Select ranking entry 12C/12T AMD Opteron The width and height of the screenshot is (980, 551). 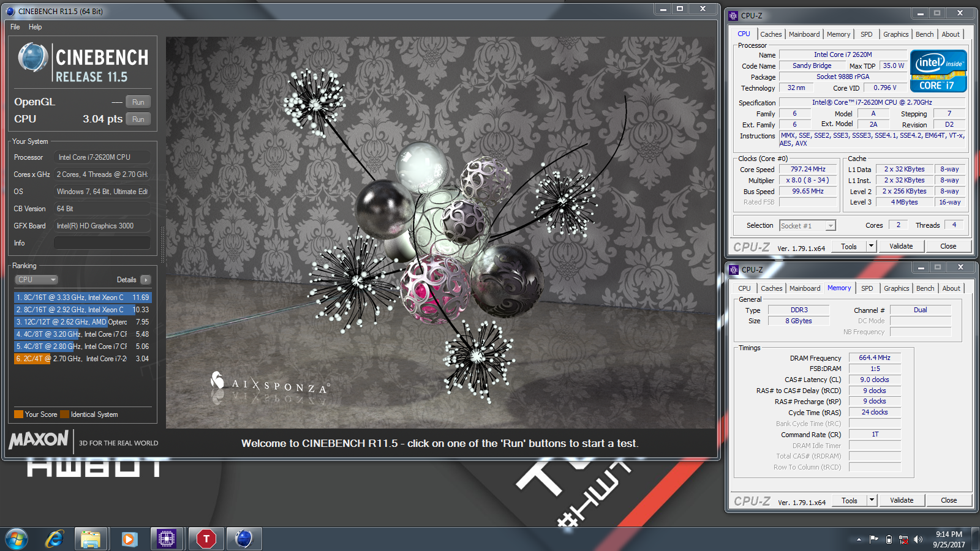(x=82, y=322)
